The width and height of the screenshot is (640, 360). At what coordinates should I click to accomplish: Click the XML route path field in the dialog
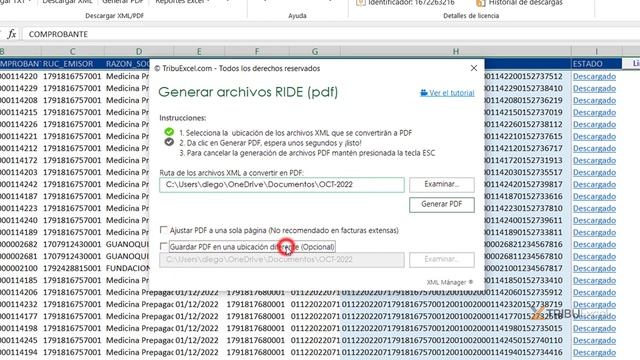point(282,184)
